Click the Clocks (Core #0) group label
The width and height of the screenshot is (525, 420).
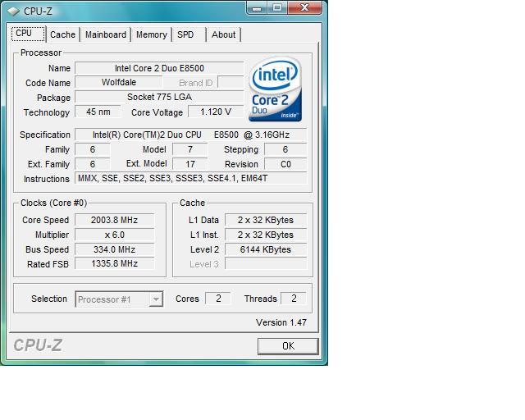53,203
